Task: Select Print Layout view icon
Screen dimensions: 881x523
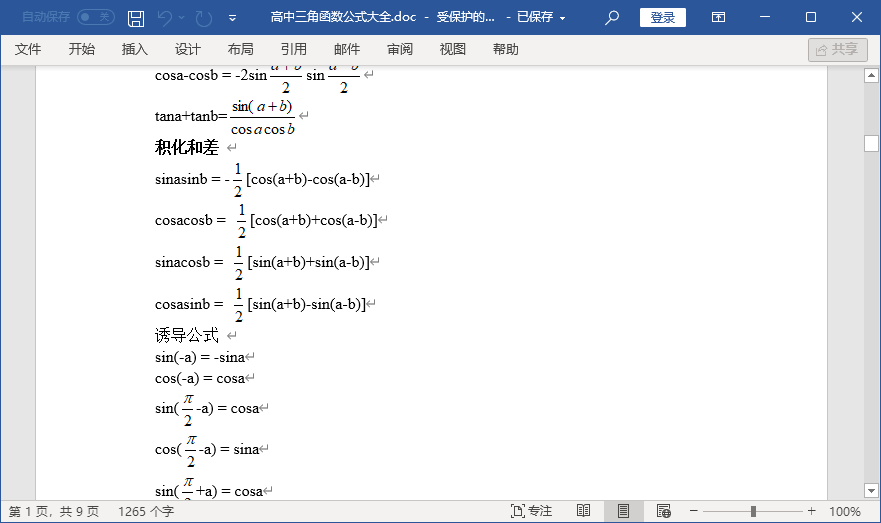Action: pyautogui.click(x=623, y=511)
